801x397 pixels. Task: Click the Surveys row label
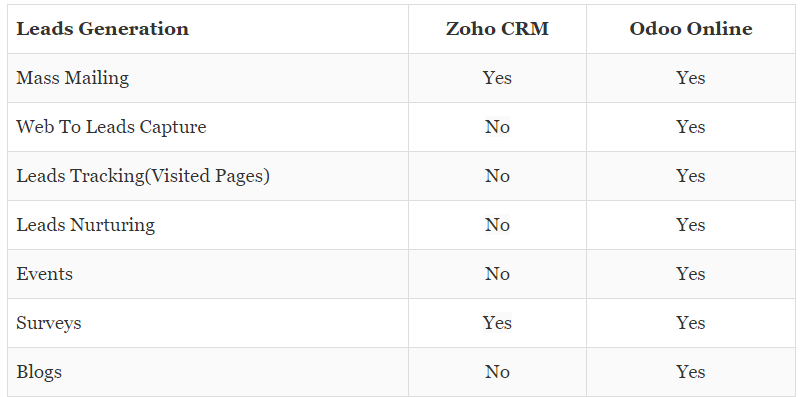pos(49,323)
